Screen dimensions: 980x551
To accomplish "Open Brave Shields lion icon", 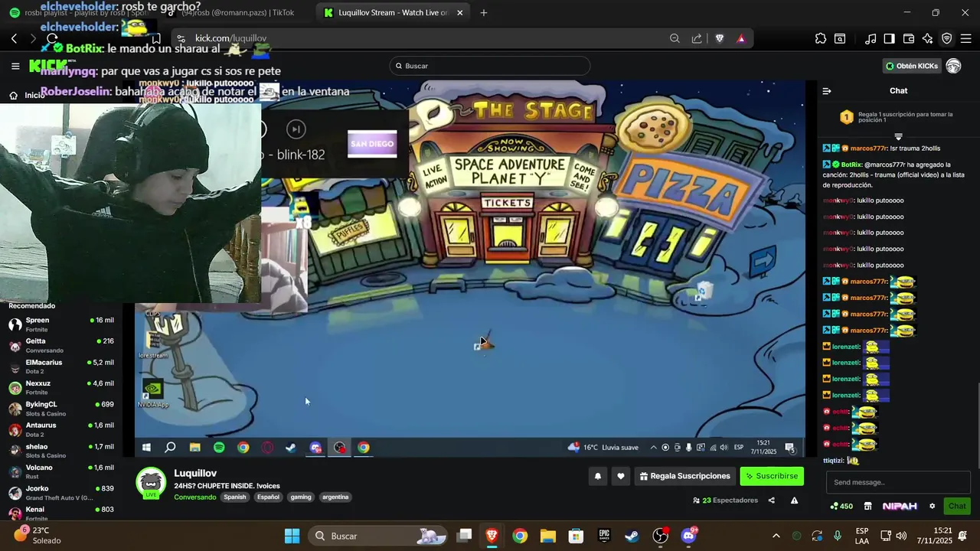I will (x=720, y=38).
